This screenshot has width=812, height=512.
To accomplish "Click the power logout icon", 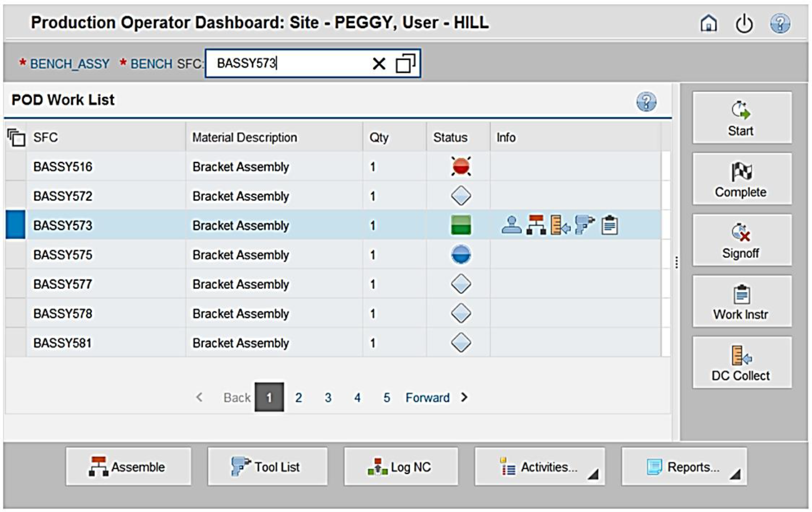I will click(x=744, y=24).
